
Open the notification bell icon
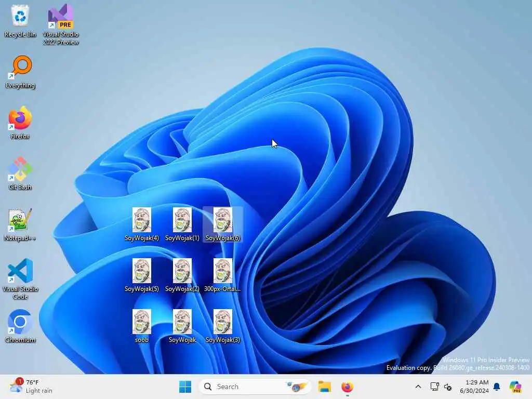[x=497, y=387]
